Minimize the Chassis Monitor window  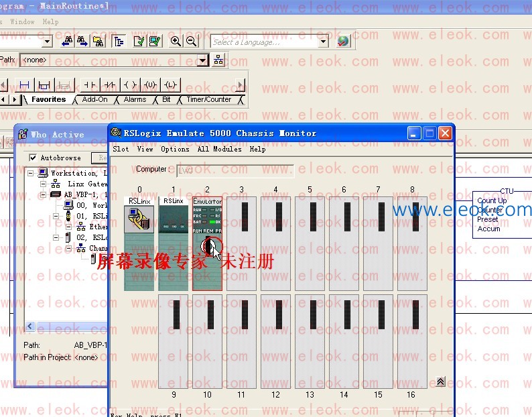coord(414,133)
